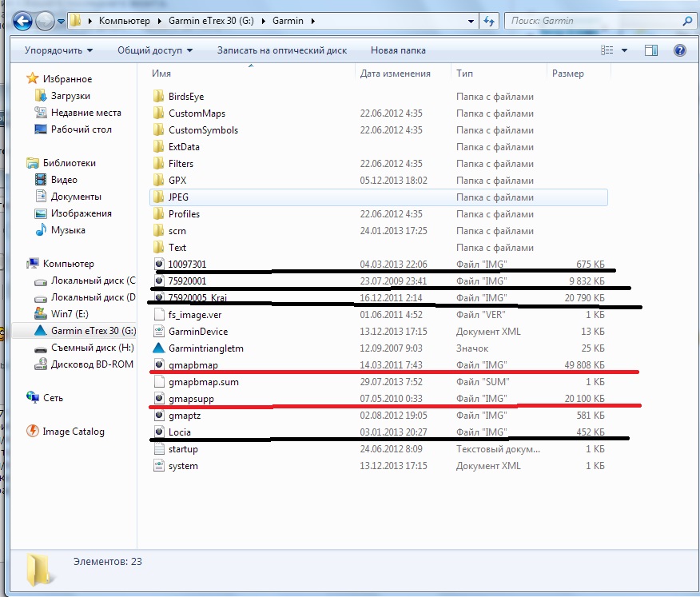This screenshot has width=700, height=597.
Task: Click the CustomMaps folder icon
Action: pos(158,113)
